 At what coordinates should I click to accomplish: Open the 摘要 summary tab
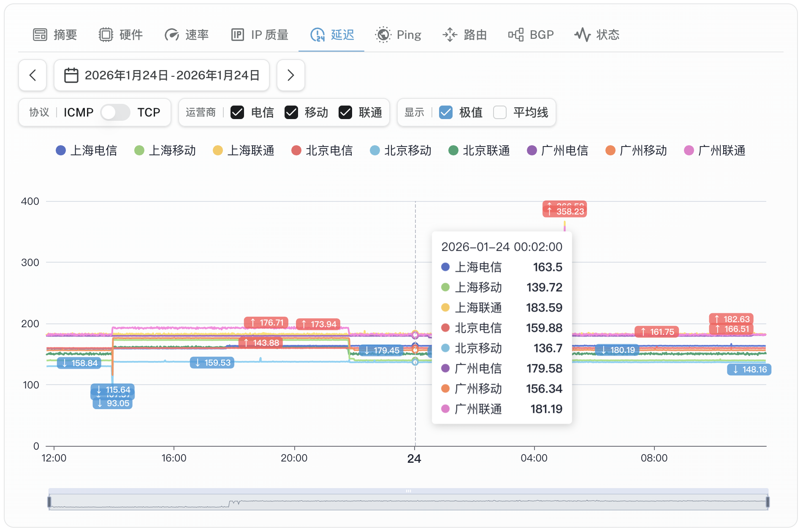[55, 35]
